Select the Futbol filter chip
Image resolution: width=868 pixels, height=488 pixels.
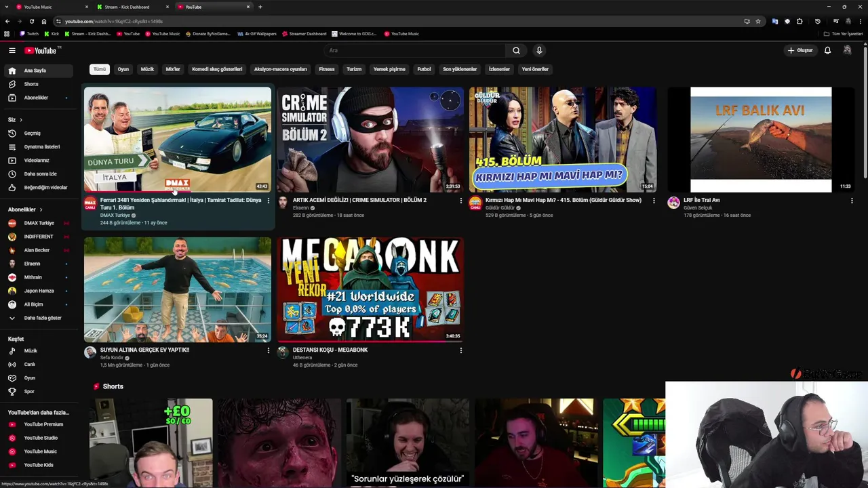point(424,69)
